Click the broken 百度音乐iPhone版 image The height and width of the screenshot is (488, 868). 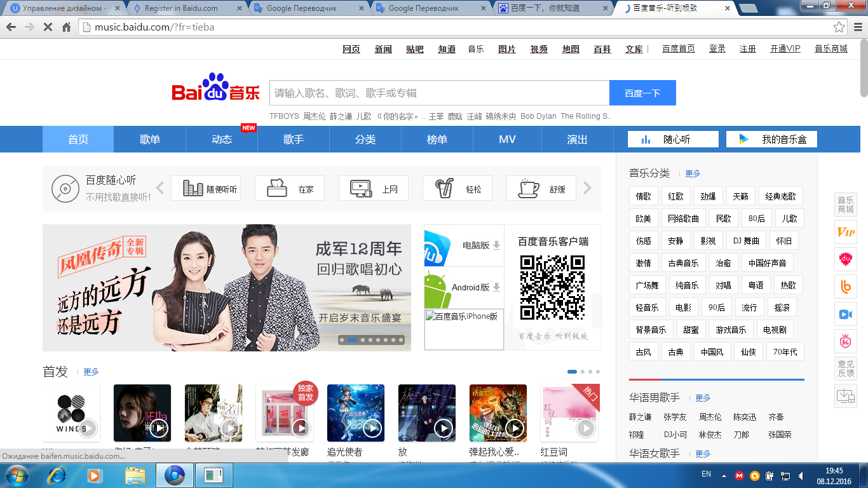click(x=464, y=329)
